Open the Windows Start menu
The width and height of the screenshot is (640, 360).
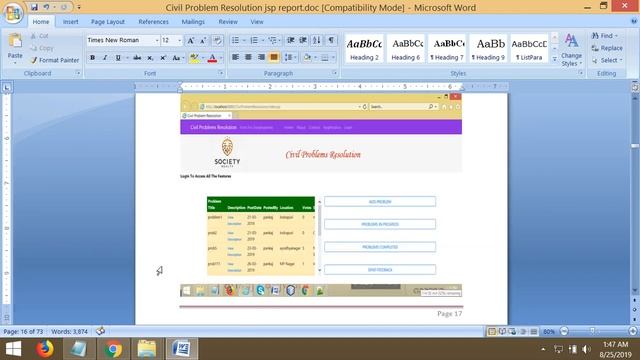[x=13, y=349]
